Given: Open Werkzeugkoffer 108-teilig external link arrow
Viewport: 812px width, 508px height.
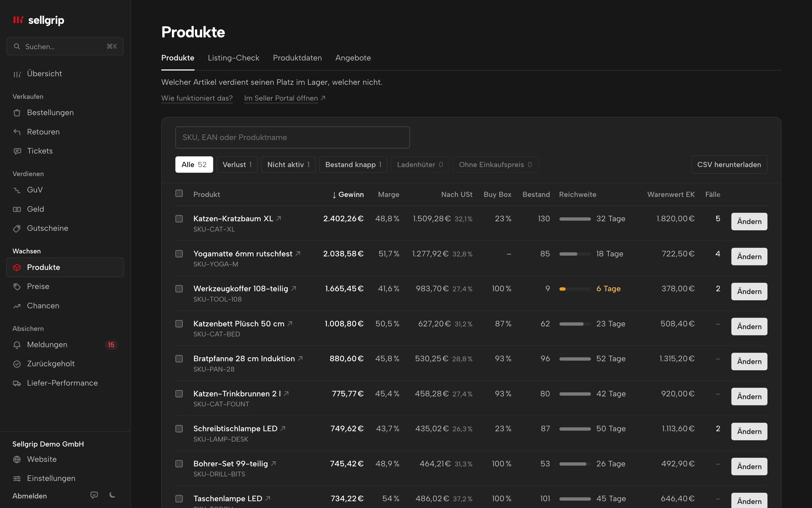Looking at the screenshot, I should pyautogui.click(x=293, y=288).
